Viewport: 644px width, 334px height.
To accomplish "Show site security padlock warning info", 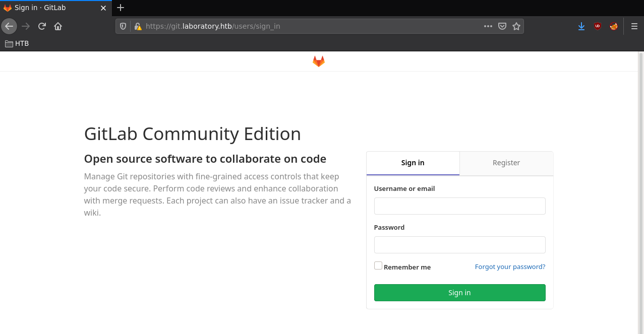I will point(137,26).
